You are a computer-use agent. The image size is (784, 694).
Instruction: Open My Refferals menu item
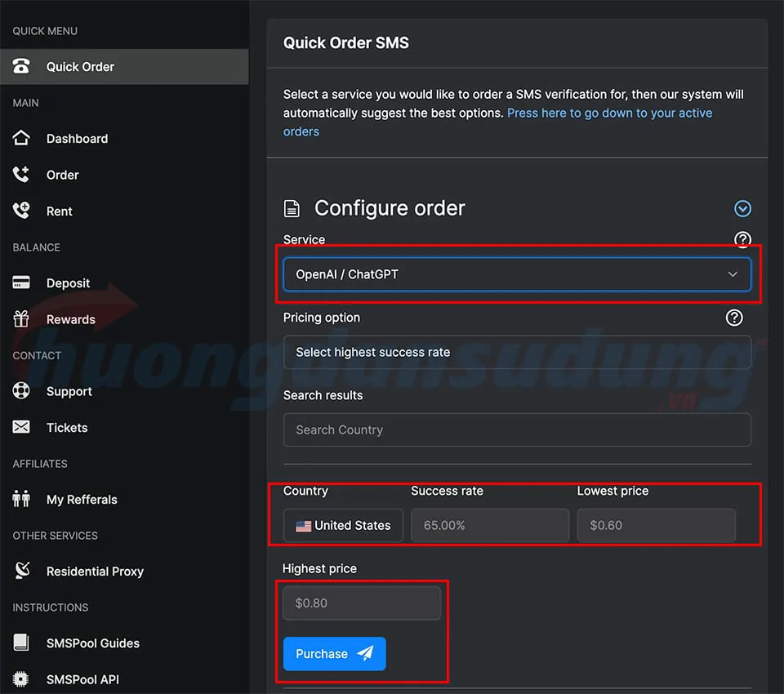click(82, 500)
